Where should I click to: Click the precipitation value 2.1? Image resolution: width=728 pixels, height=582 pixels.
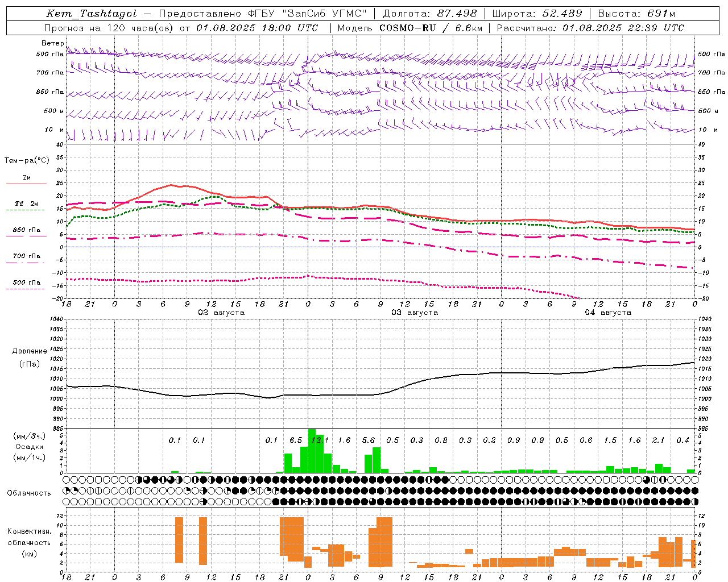tap(659, 440)
